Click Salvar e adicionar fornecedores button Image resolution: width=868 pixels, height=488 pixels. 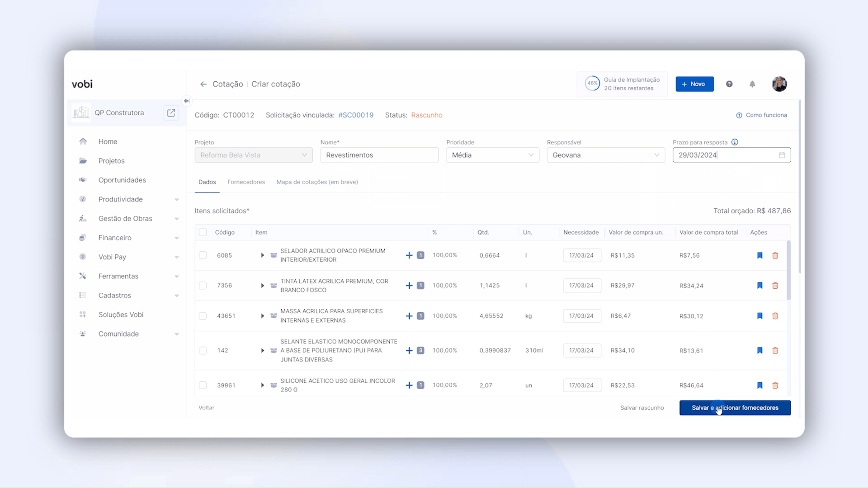point(735,408)
